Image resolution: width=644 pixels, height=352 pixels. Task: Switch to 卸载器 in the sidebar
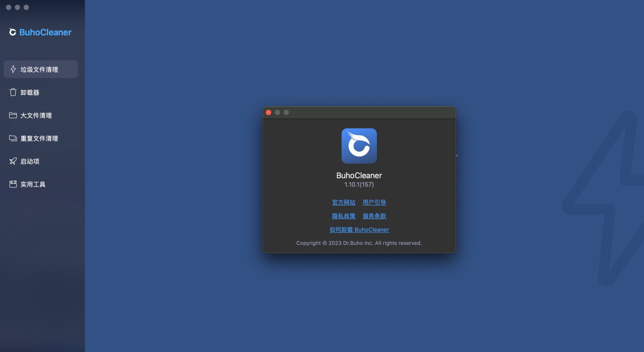point(41,92)
